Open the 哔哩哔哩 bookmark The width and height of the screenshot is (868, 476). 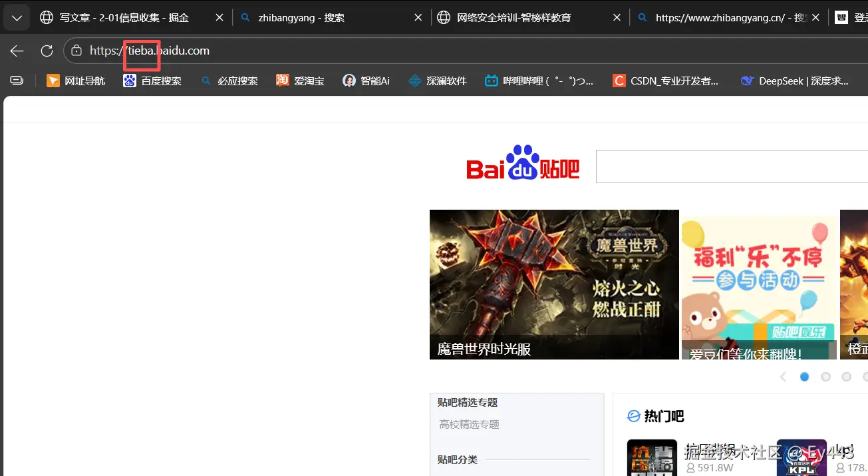click(x=539, y=81)
